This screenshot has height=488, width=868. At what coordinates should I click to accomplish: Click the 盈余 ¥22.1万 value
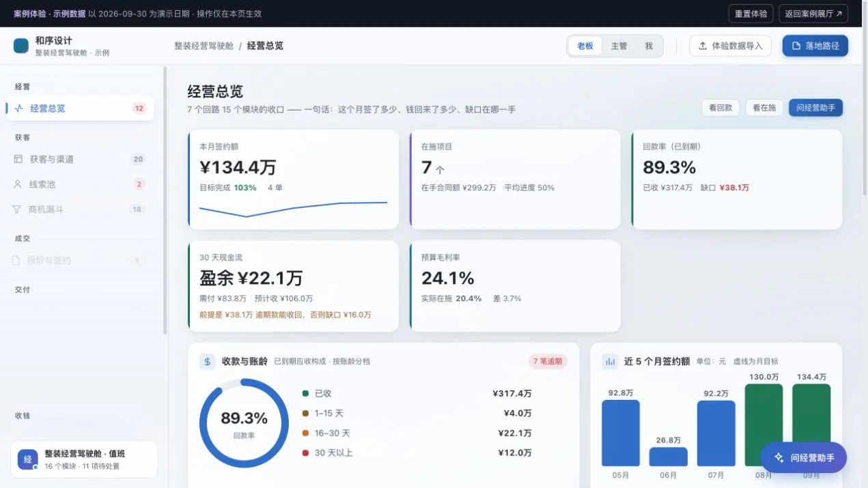point(251,278)
